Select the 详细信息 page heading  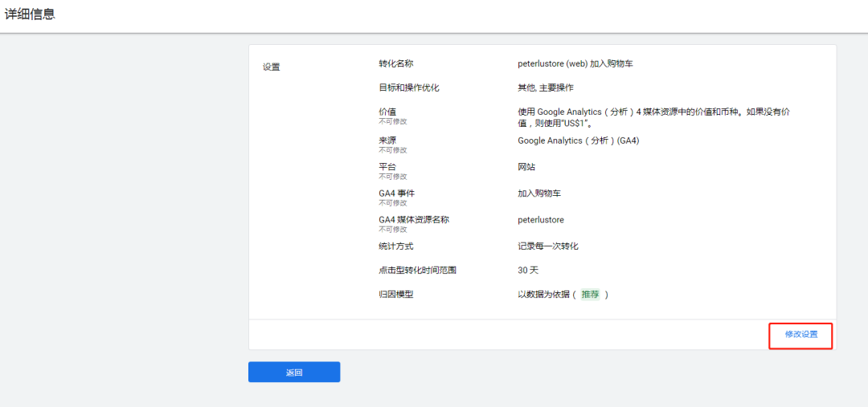click(31, 14)
